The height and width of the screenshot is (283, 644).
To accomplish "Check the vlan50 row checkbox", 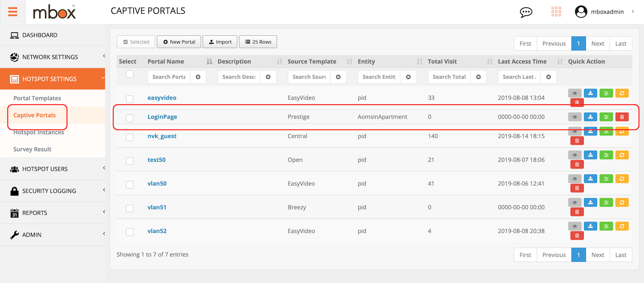I will coord(130,185).
